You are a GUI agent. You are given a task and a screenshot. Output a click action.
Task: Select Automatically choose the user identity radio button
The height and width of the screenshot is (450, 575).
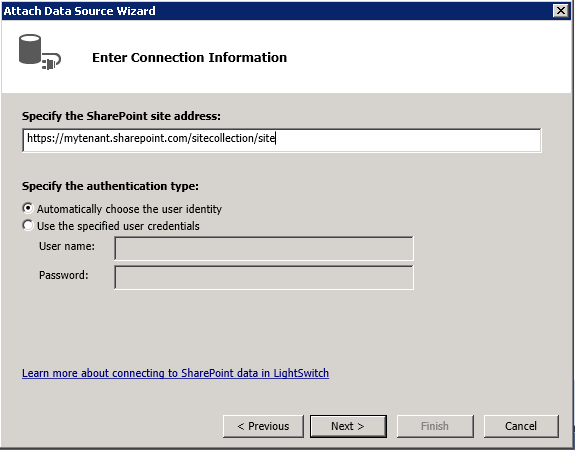point(28,208)
